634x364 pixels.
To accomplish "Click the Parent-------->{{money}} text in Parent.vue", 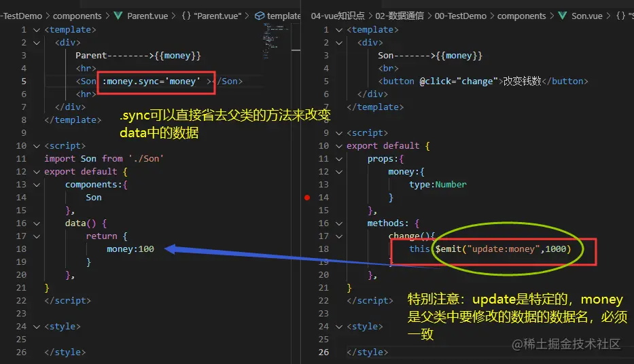I will tap(138, 56).
